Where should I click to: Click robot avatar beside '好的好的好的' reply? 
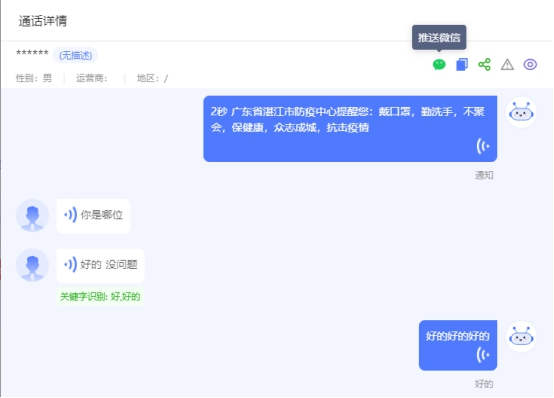[521, 336]
